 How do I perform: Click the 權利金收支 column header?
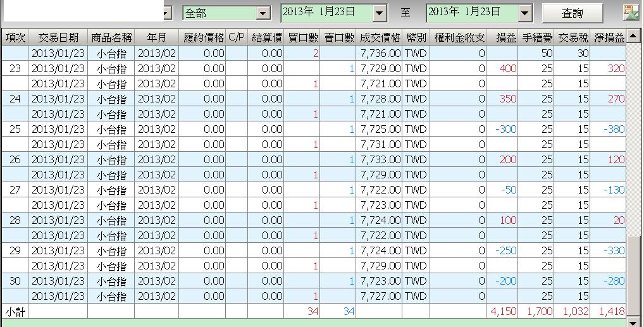[459, 38]
